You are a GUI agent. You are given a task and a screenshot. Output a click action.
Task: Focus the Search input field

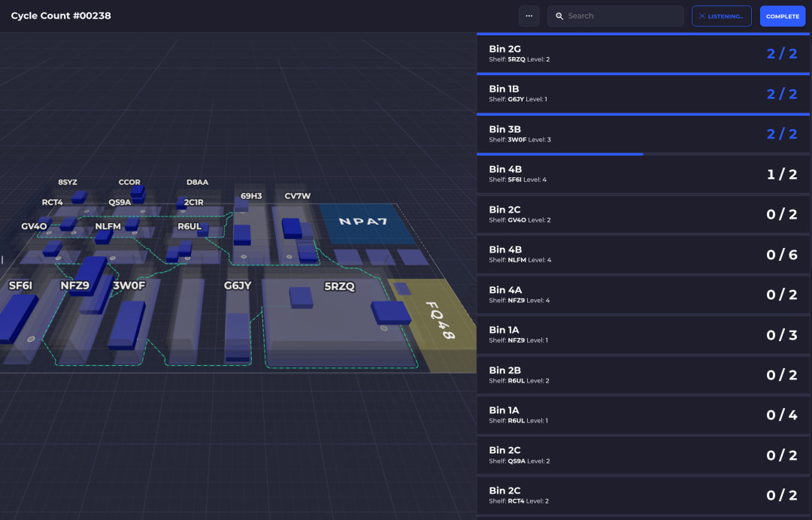pos(615,16)
